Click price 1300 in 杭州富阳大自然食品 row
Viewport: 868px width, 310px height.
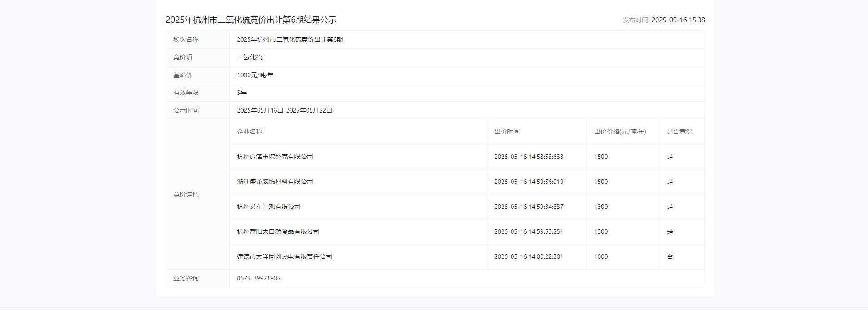click(601, 231)
